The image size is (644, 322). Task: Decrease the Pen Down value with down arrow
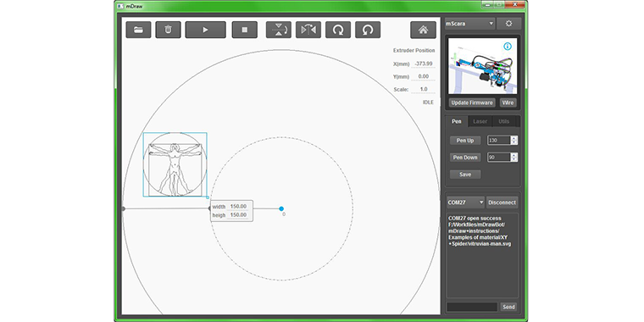(514, 159)
